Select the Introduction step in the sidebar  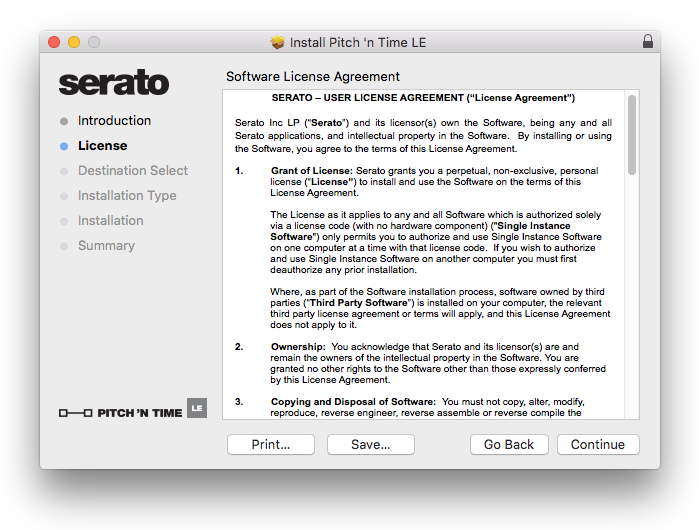(114, 121)
